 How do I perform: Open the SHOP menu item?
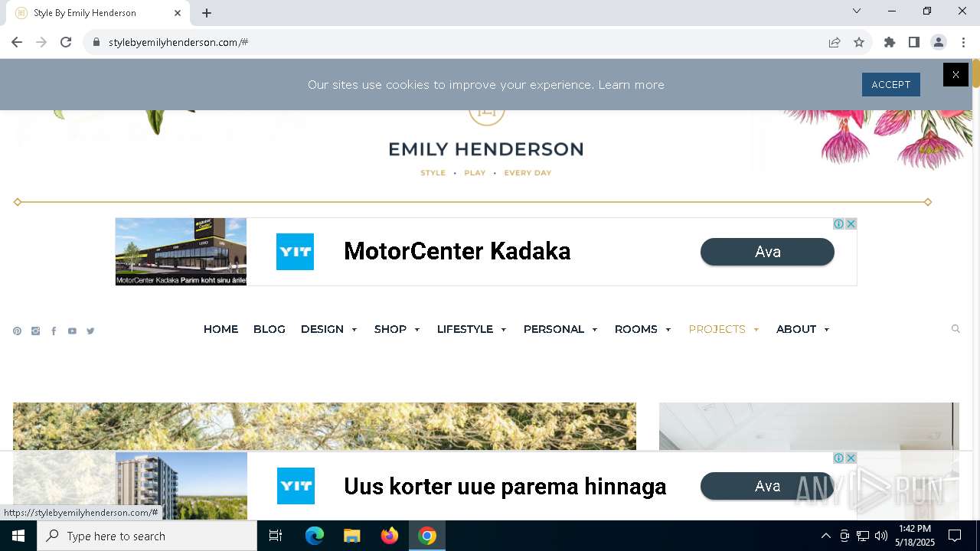pyautogui.click(x=390, y=329)
